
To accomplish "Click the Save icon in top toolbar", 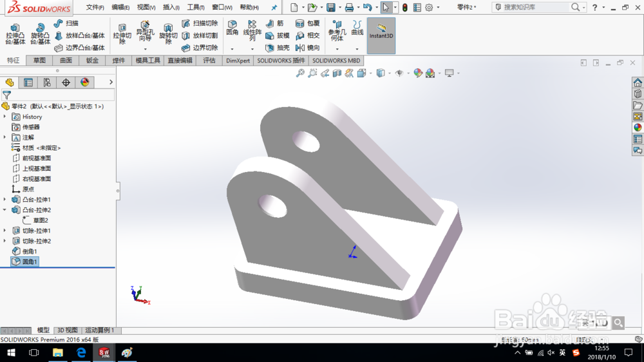I will click(330, 7).
